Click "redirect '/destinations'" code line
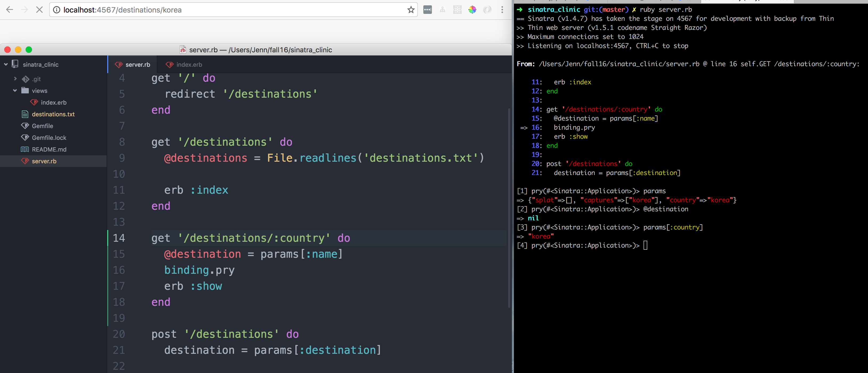Screen dimensions: 868x373 (241, 94)
